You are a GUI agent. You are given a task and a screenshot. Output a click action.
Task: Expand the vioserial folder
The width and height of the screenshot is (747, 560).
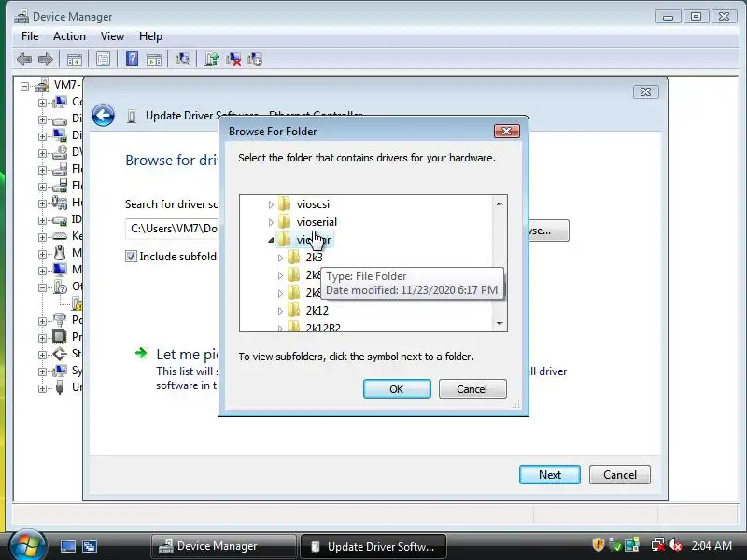271,222
